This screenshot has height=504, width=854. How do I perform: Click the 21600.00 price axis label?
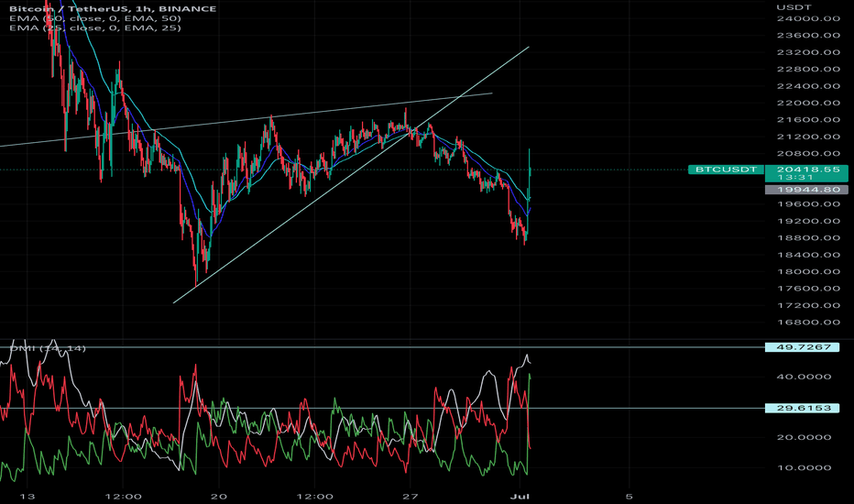coord(808,120)
